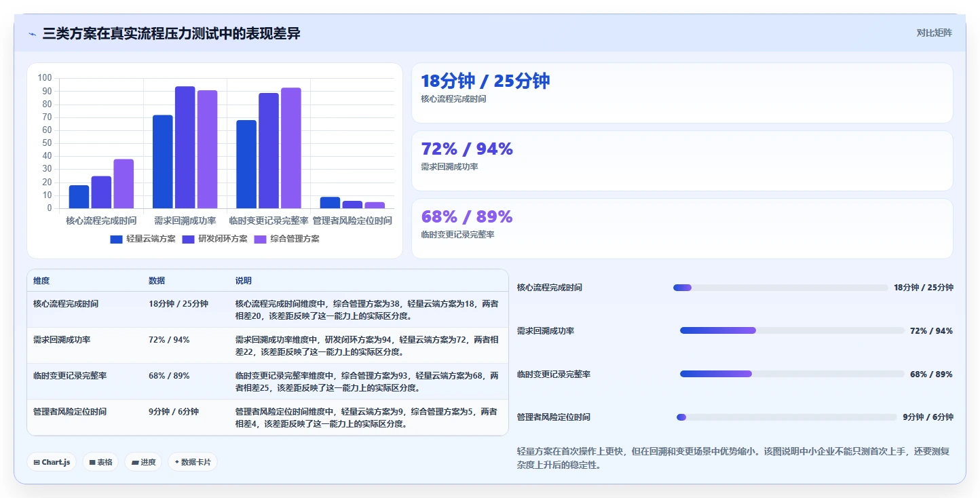The width and height of the screenshot is (980, 498).
Task: Click the 管理者风险定位时间 progress bar
Action: click(x=787, y=417)
